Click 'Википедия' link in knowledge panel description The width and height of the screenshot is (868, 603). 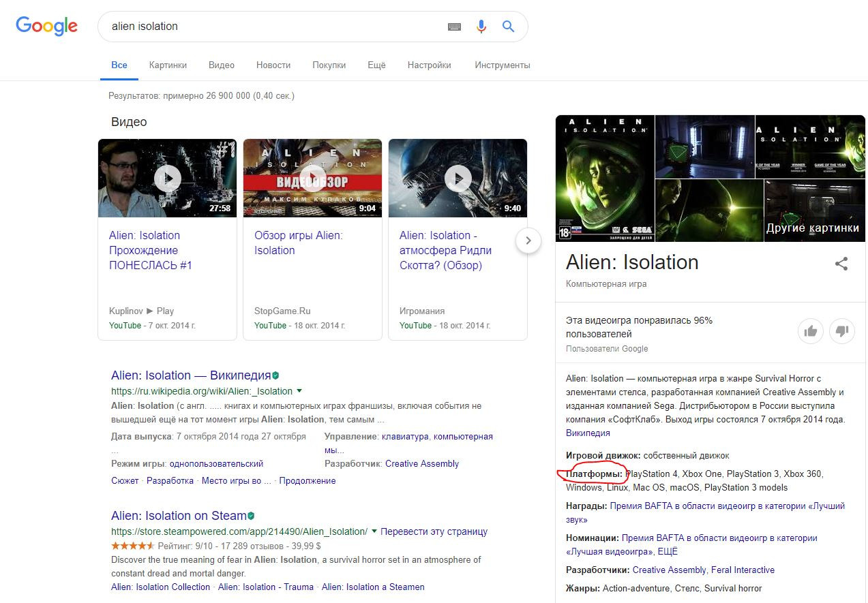[x=588, y=433]
